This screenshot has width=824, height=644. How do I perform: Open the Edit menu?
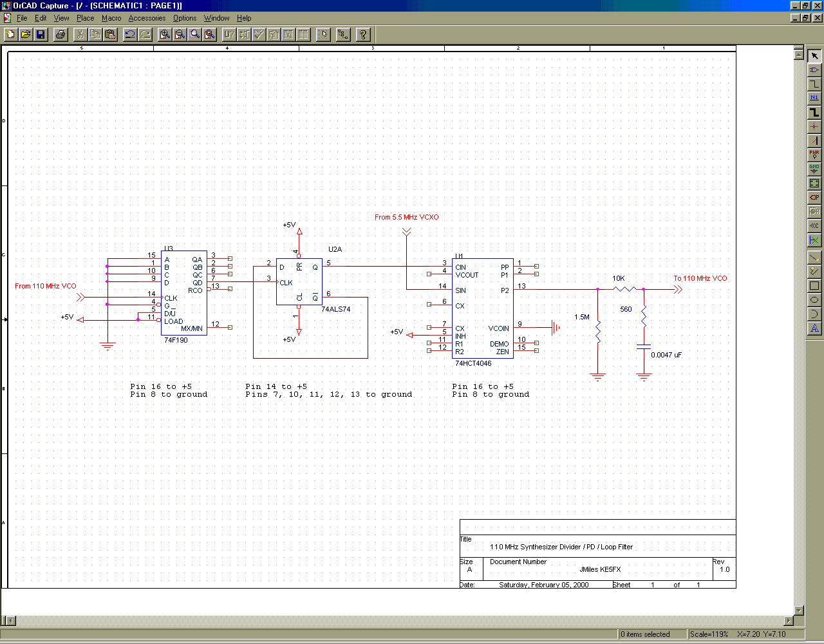(x=41, y=18)
